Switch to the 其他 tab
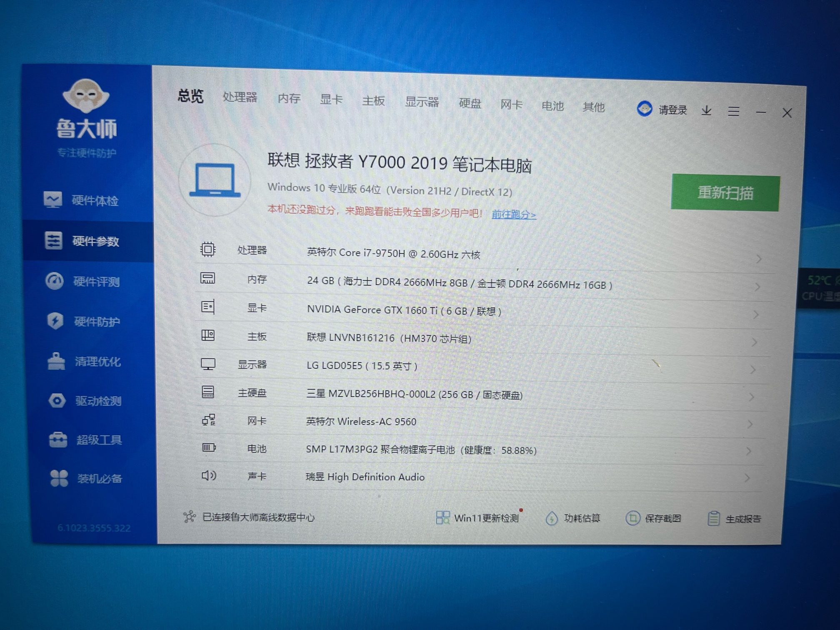The height and width of the screenshot is (630, 840). tap(593, 107)
